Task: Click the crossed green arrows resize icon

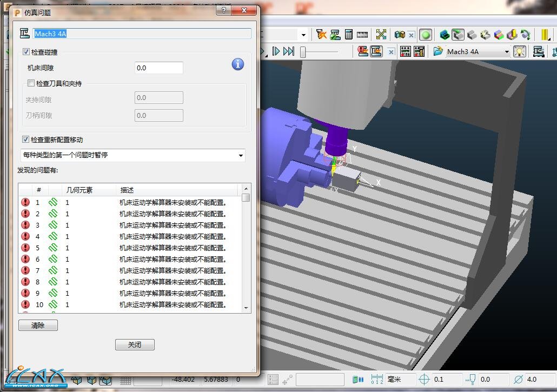Action: [x=381, y=35]
